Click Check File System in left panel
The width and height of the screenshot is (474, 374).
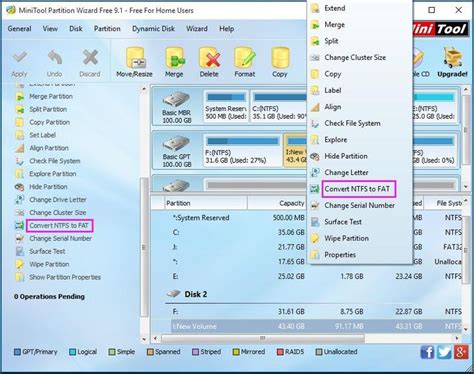(55, 161)
